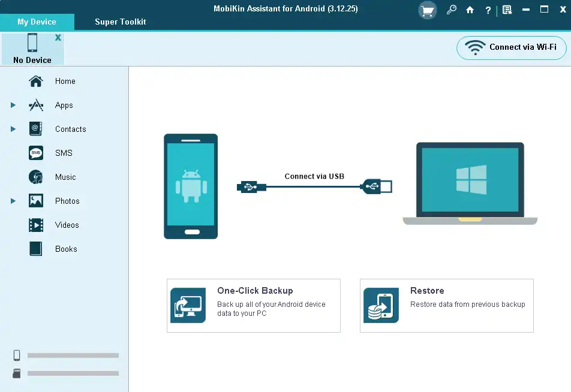Close the No Device tab
The width and height of the screenshot is (571, 392).
pos(58,37)
